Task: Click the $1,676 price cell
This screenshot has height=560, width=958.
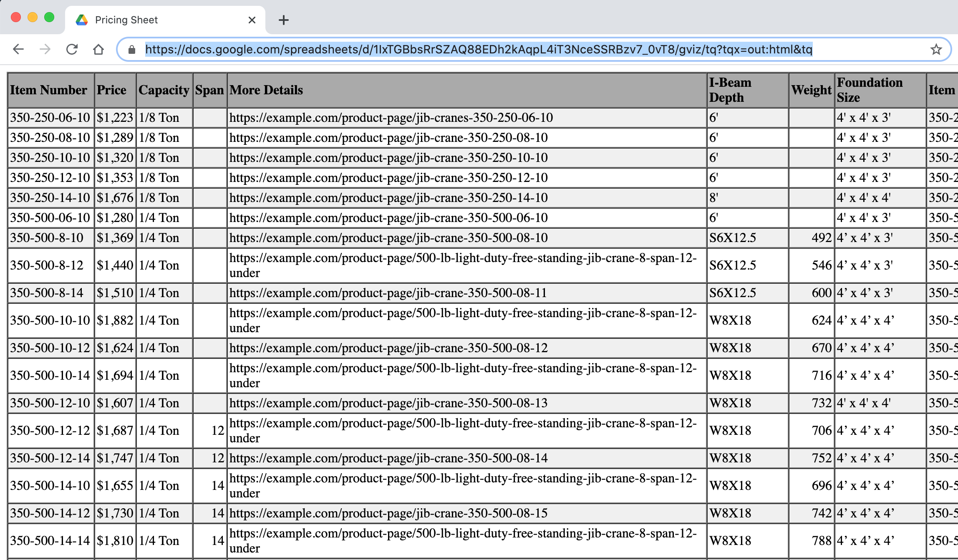Action: point(115,198)
